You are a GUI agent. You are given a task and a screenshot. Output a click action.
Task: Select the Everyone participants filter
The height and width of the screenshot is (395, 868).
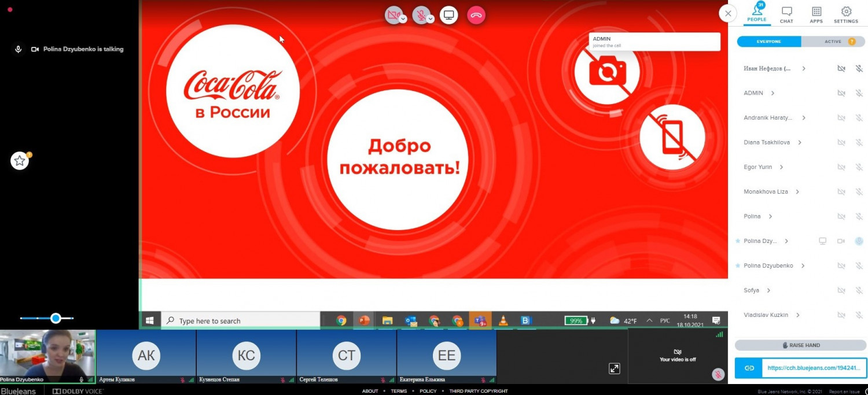point(769,42)
